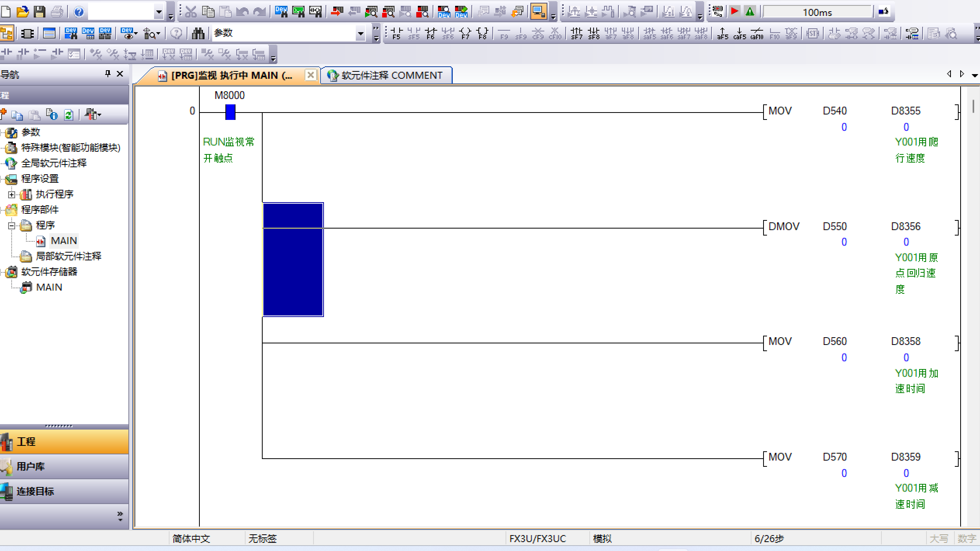Image resolution: width=980 pixels, height=551 pixels.
Task: Toggle the navigation window view button
Action: [x=7, y=34]
